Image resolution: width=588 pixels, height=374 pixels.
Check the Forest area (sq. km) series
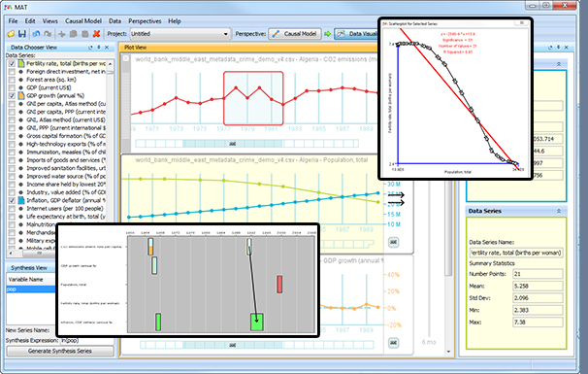click(x=12, y=80)
